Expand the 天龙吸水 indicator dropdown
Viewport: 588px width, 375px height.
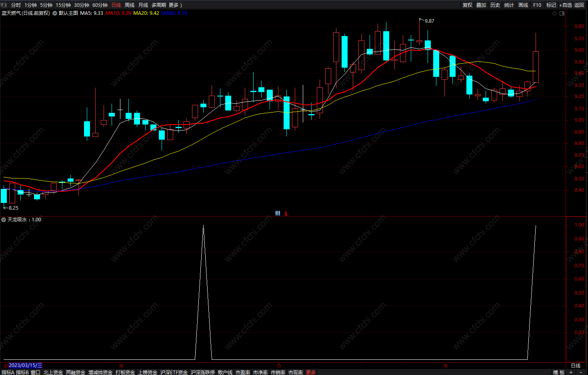tap(4, 220)
